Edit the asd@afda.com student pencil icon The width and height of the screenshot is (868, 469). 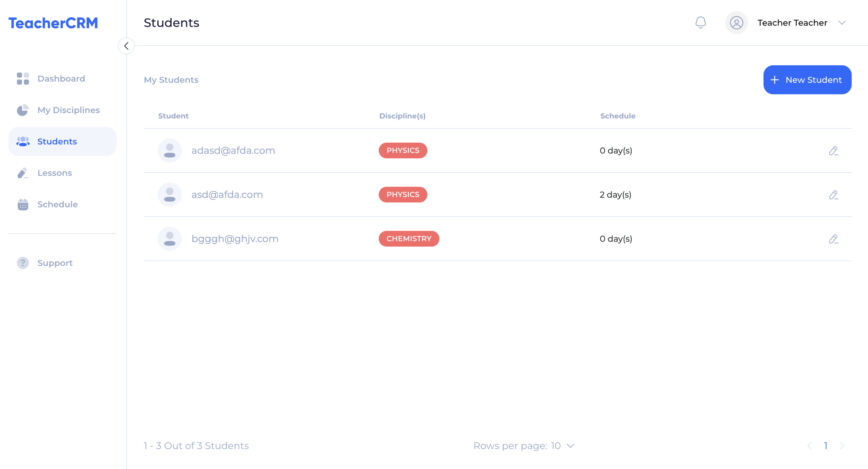tap(833, 195)
